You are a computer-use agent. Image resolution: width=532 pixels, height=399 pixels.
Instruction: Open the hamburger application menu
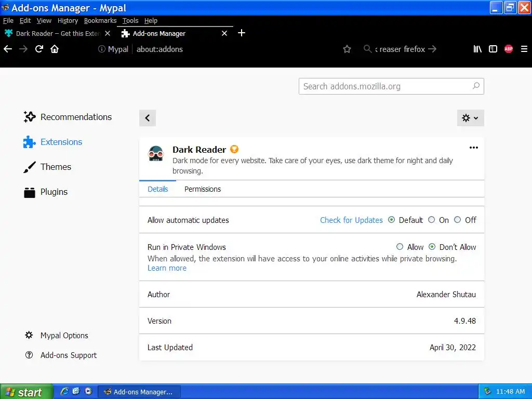pos(524,49)
